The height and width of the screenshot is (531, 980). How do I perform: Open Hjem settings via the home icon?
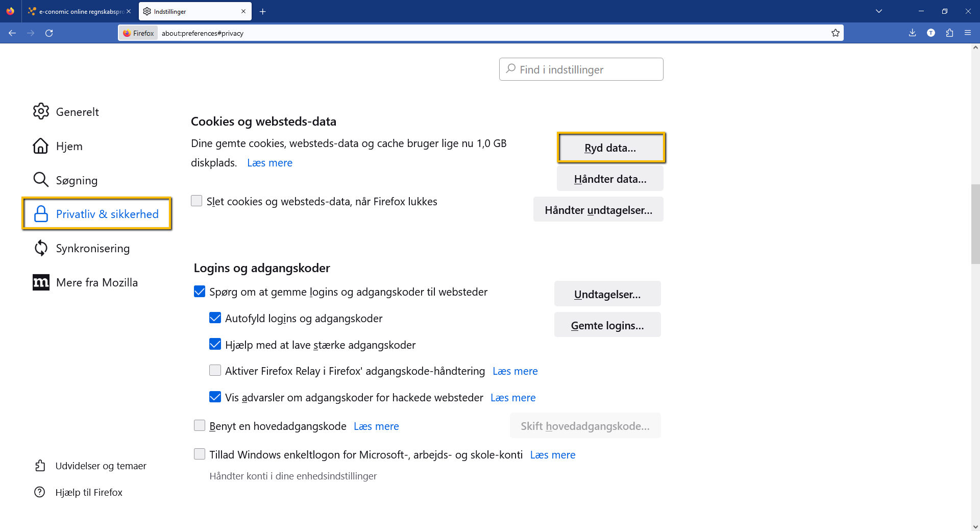click(x=41, y=146)
